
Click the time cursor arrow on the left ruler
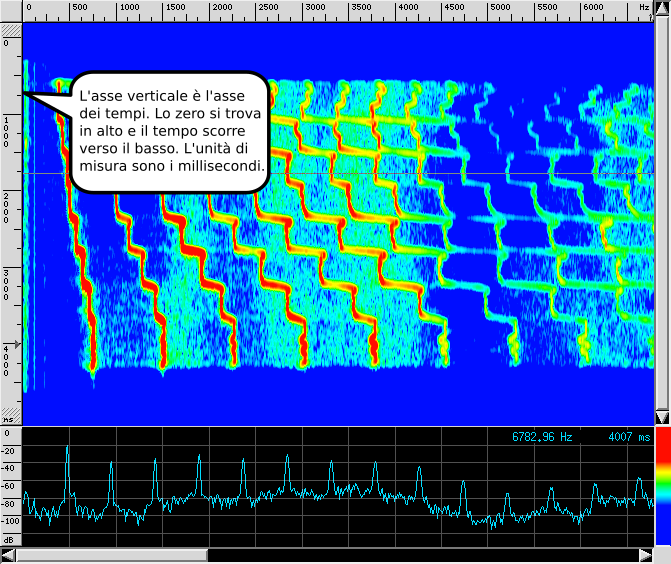tap(15, 345)
